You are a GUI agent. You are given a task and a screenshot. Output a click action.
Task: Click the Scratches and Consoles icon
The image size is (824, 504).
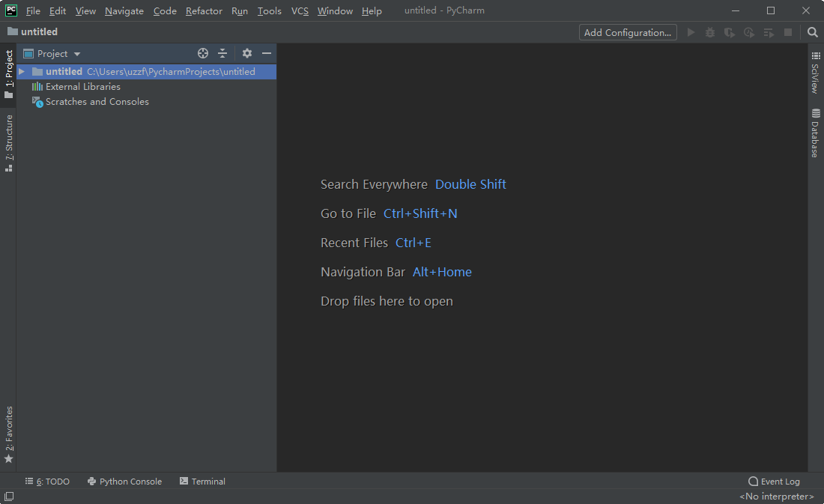(x=37, y=102)
